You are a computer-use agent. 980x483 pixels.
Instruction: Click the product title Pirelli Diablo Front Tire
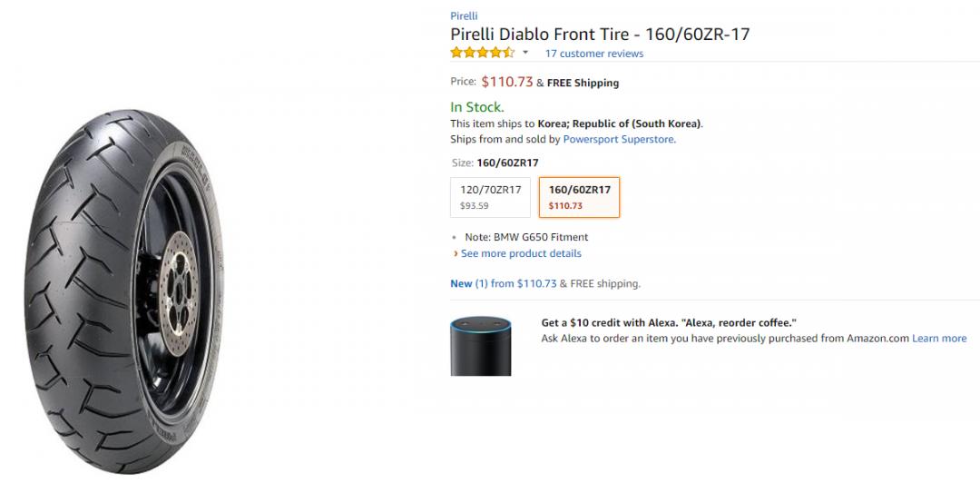[x=600, y=34]
